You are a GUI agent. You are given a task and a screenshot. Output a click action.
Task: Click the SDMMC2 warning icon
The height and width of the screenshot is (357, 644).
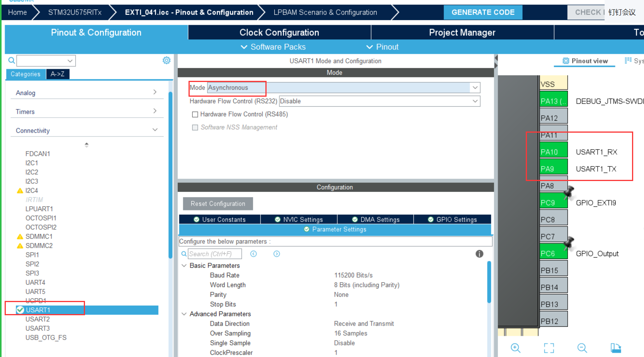(x=20, y=246)
